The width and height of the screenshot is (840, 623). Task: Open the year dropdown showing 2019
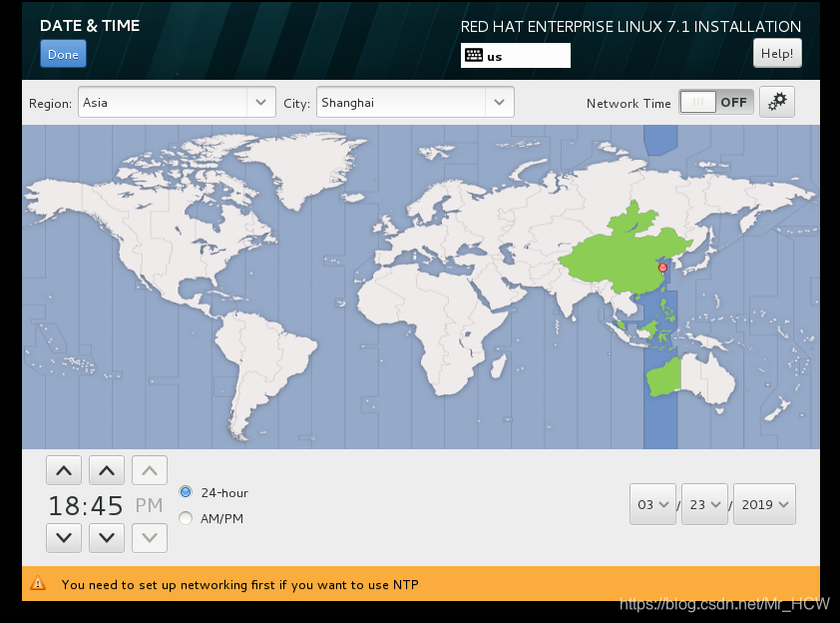pos(764,504)
